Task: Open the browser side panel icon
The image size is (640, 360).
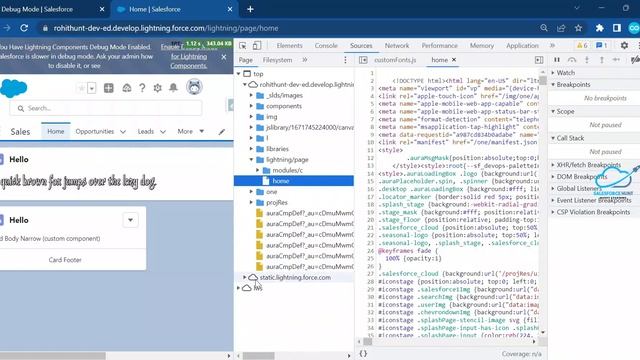Action: pyautogui.click(x=616, y=28)
